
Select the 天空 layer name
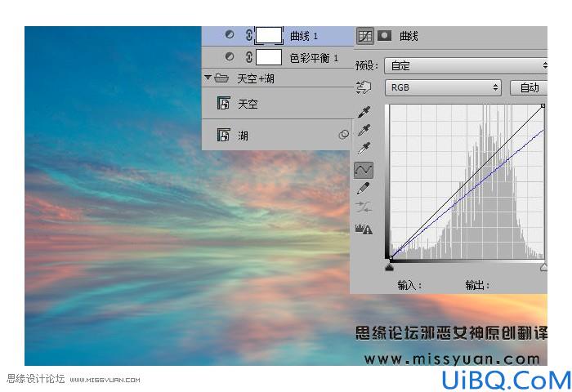pos(248,105)
